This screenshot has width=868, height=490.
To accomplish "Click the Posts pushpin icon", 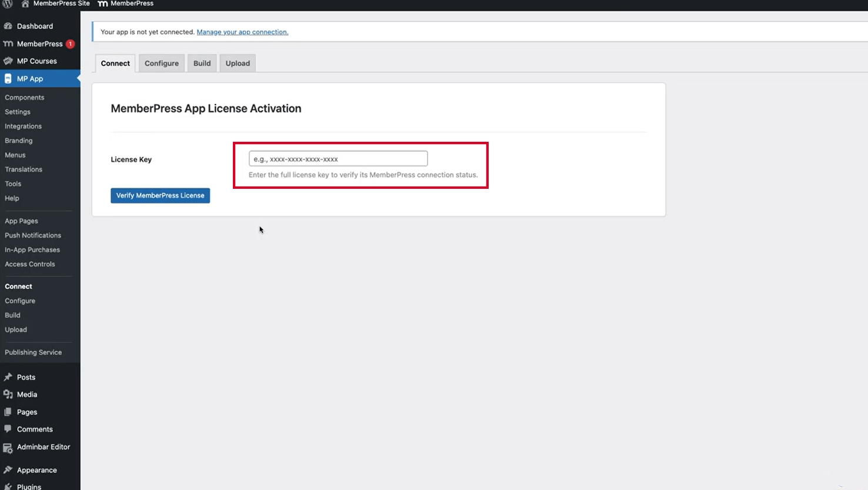I will pyautogui.click(x=8, y=377).
